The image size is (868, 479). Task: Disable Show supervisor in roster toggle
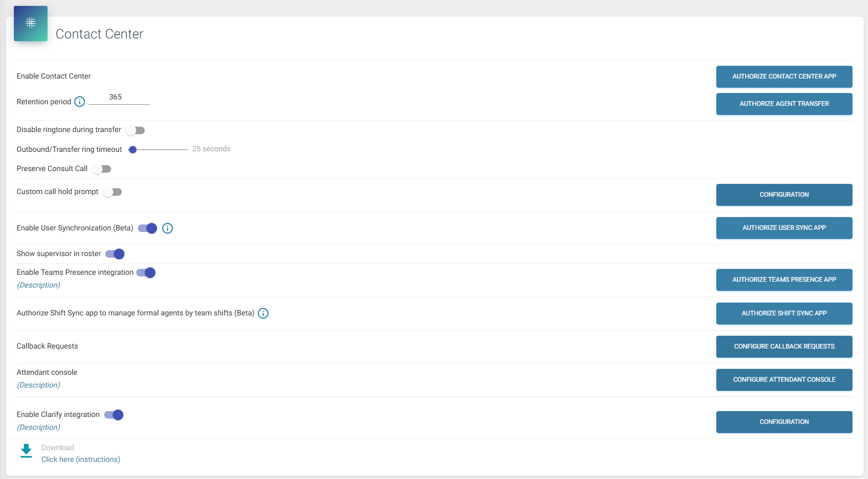coord(115,254)
